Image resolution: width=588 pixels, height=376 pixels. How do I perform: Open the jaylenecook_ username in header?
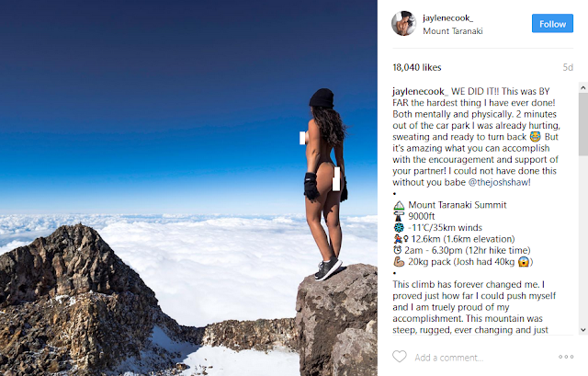click(x=447, y=17)
